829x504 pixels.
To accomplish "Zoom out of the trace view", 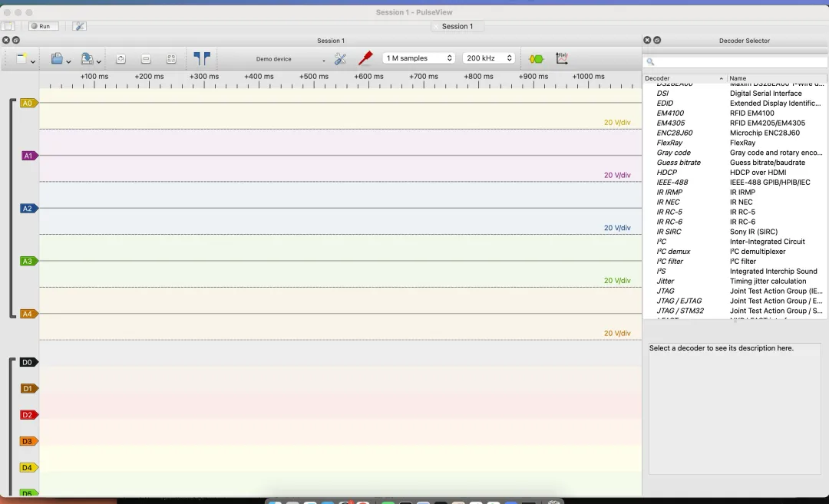I will 146,58.
